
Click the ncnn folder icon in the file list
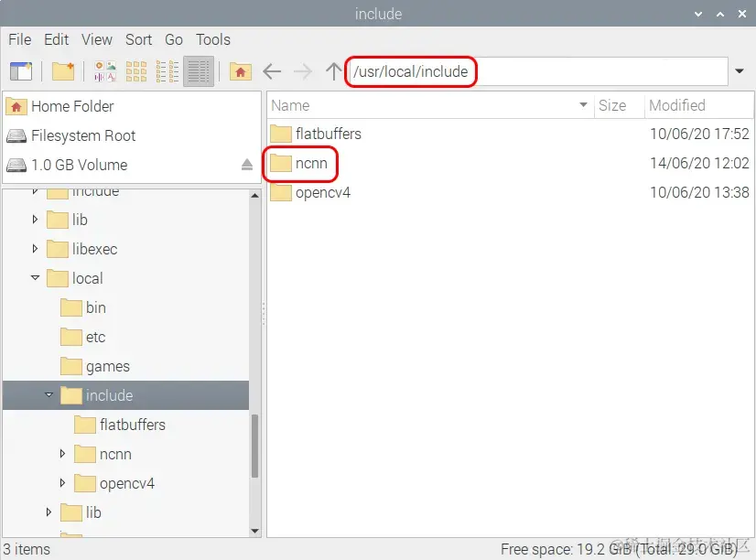coord(281,164)
